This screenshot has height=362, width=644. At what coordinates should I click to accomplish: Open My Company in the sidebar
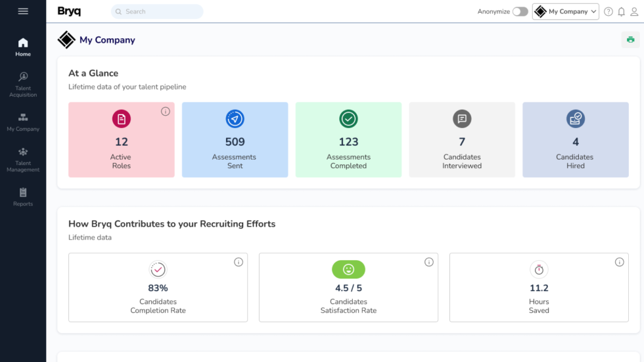click(x=23, y=122)
